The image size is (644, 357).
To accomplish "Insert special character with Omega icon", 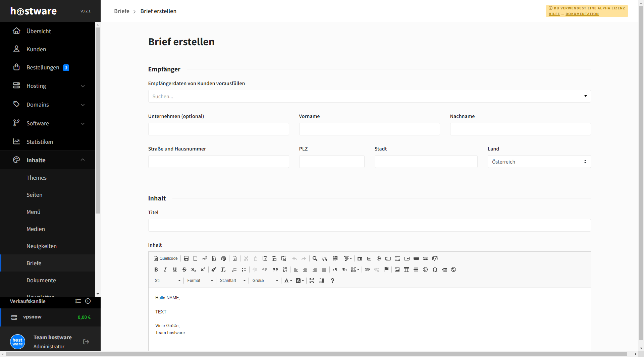I will (x=435, y=270).
